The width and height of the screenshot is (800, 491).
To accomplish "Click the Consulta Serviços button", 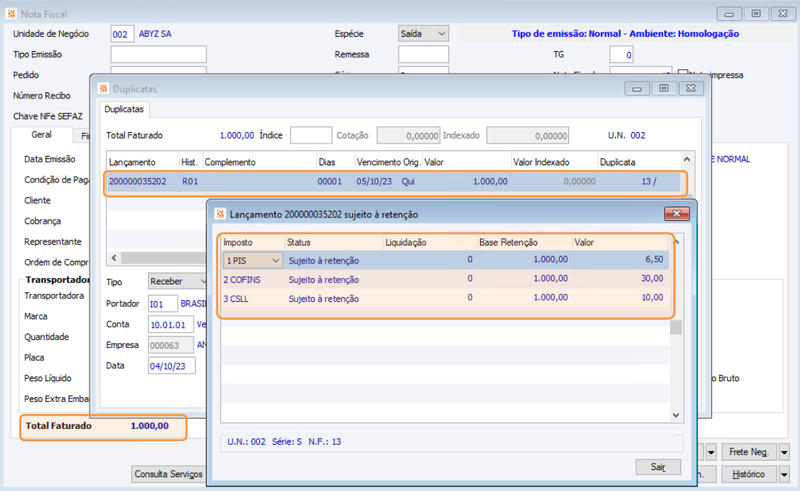I will coord(168,474).
